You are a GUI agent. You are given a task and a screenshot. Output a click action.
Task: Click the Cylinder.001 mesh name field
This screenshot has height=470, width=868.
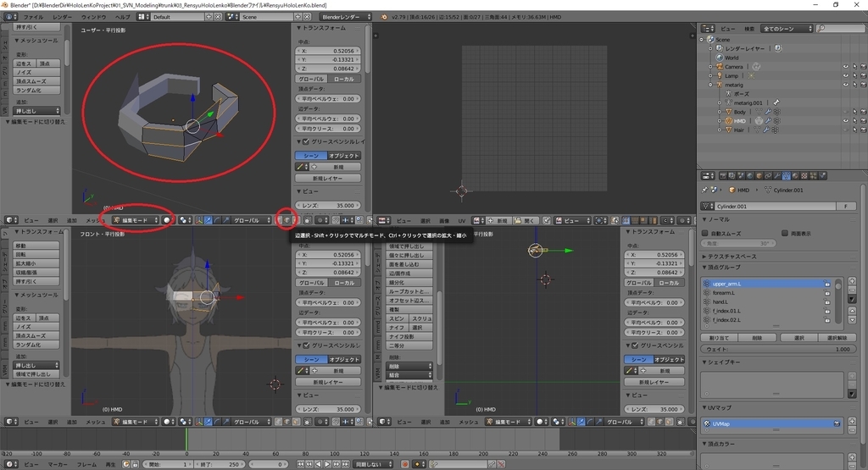pyautogui.click(x=775, y=206)
